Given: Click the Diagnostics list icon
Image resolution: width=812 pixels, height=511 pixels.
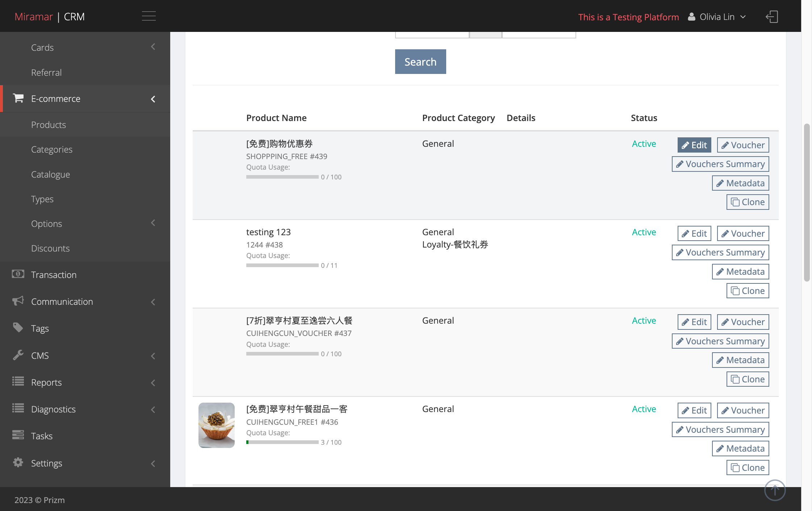Looking at the screenshot, I should [18, 408].
